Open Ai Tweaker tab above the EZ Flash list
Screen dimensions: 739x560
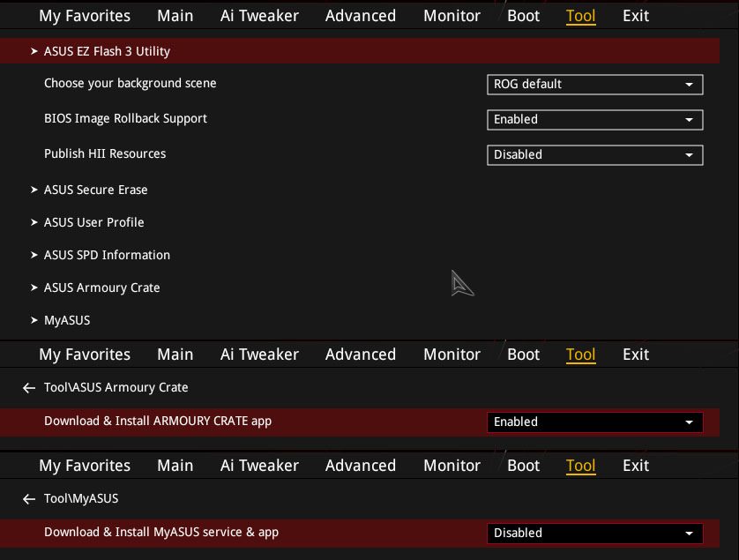point(259,16)
